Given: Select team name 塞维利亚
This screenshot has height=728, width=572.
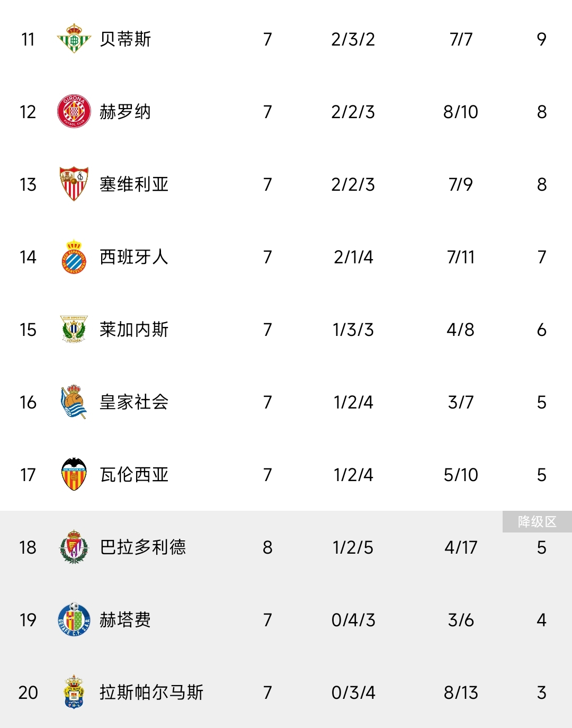Looking at the screenshot, I should click(134, 184).
